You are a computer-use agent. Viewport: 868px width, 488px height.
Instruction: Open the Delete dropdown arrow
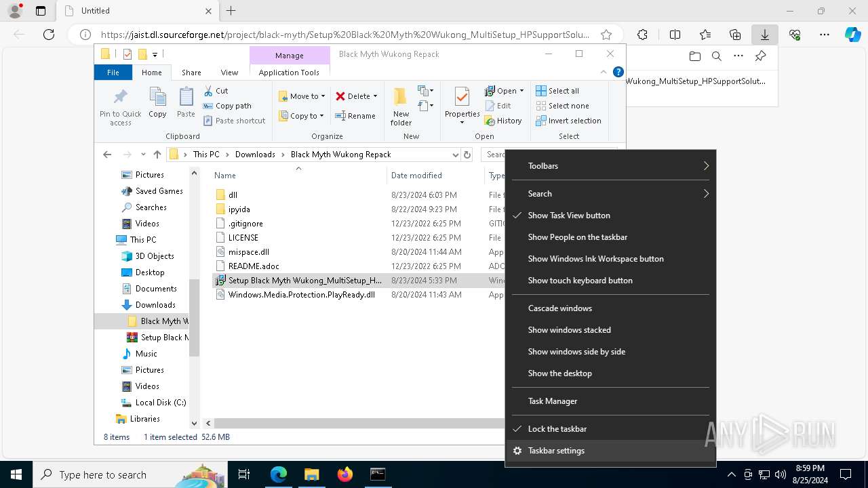[375, 96]
